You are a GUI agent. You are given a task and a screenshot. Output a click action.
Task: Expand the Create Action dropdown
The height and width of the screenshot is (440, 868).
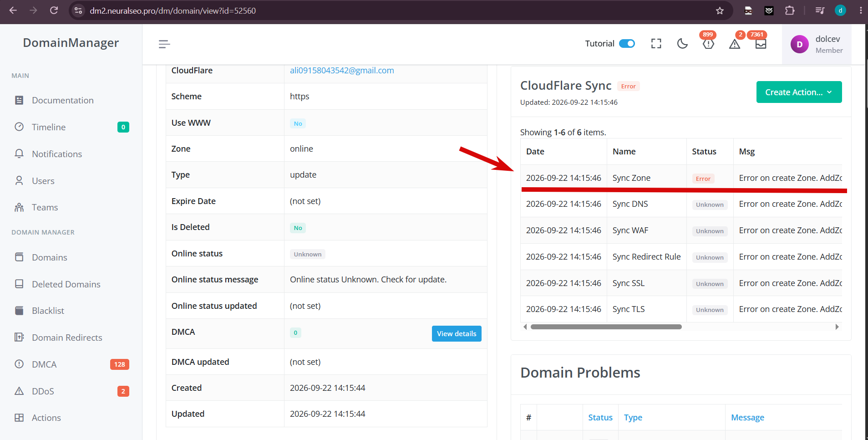tap(799, 92)
